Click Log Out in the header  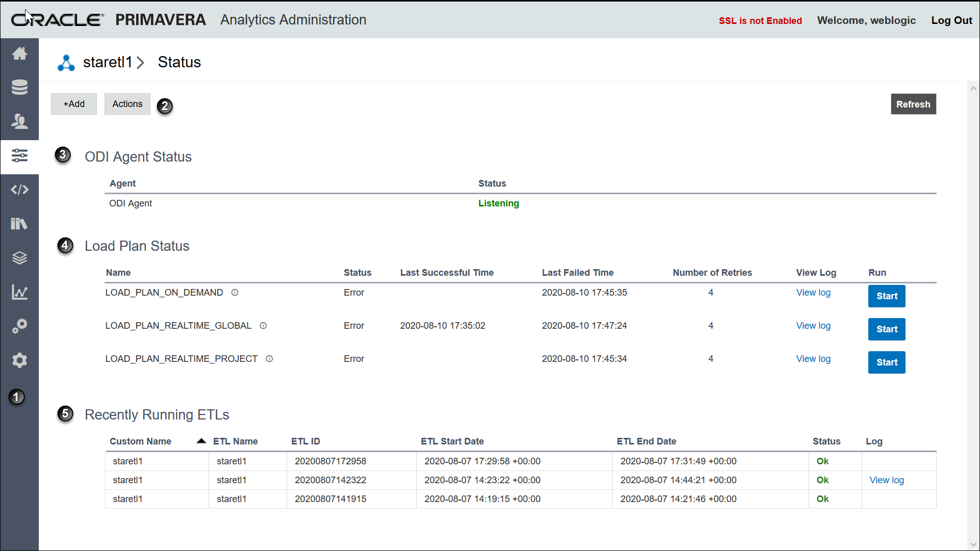point(951,20)
